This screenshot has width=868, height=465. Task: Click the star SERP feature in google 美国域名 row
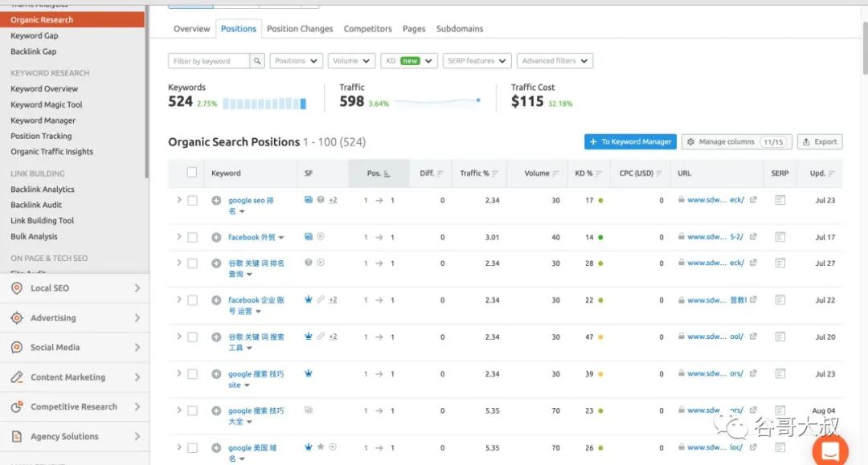(321, 447)
